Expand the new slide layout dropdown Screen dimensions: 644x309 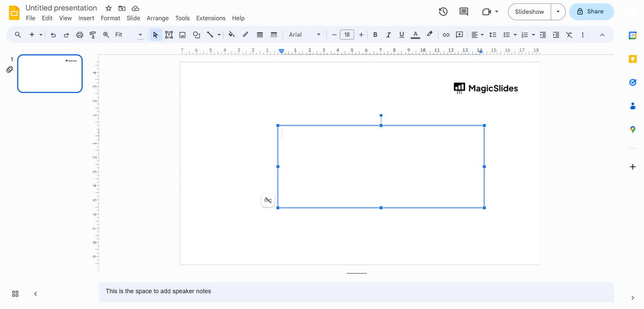41,35
